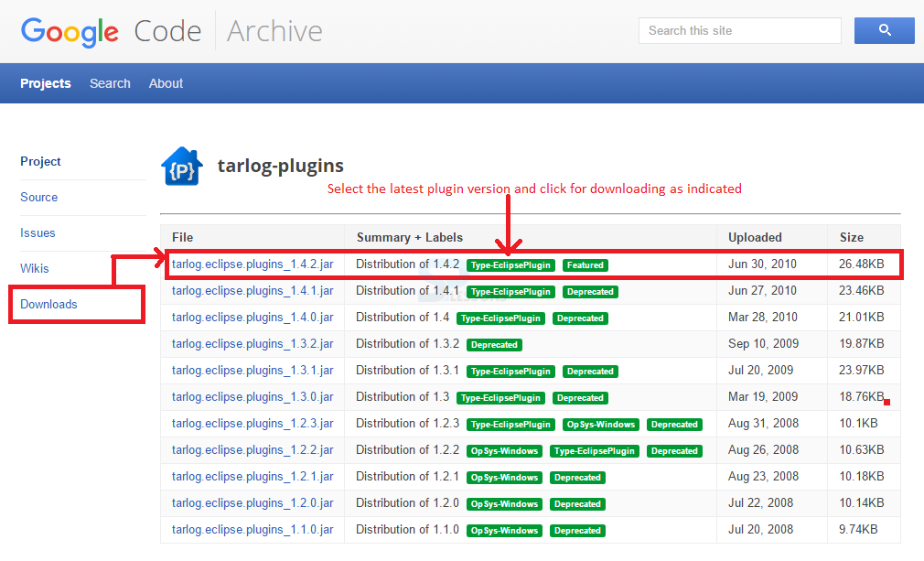Click OpSys-Windows label on the 1.2.1 row
924x561 pixels.
click(x=504, y=478)
